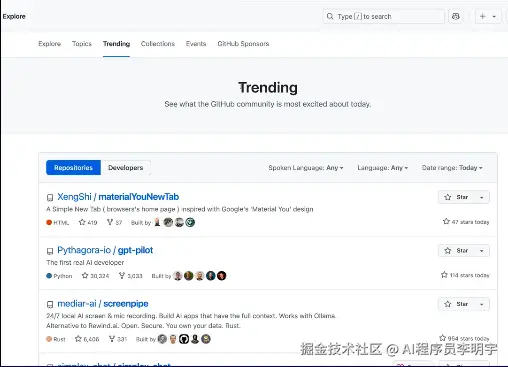
Task: Click repo icon beside mediar-ai / screenpipe
Action: (50, 304)
